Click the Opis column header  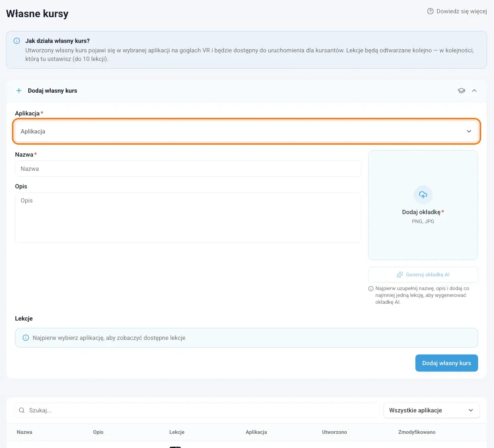coord(98,432)
